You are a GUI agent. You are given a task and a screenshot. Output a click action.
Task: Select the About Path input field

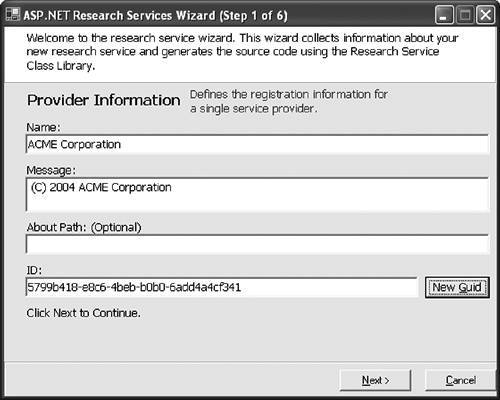[x=257, y=244]
